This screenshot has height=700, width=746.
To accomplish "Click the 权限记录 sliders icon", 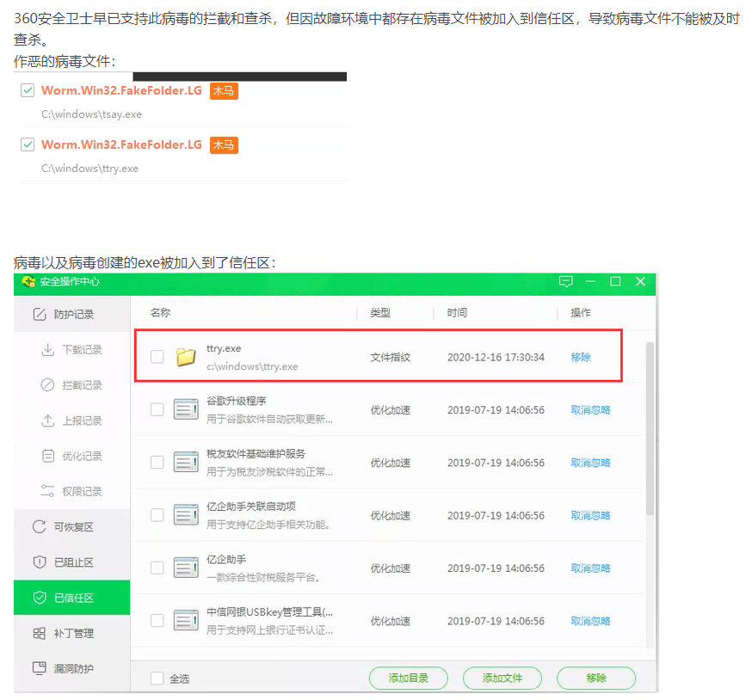I will point(47,491).
